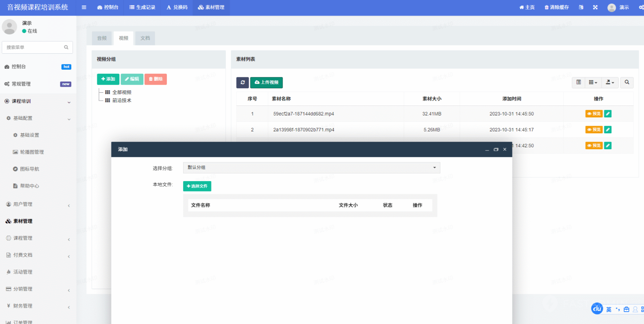Screen dimensions: 644x324
Task: Toggle fullscreen icon in top bar
Action: (595, 8)
